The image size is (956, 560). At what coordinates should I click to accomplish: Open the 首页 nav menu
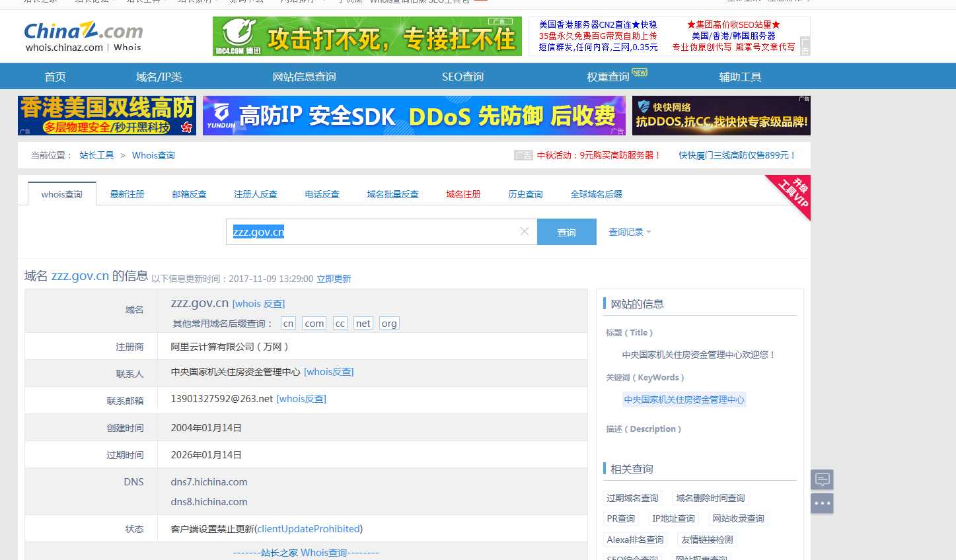coord(55,77)
